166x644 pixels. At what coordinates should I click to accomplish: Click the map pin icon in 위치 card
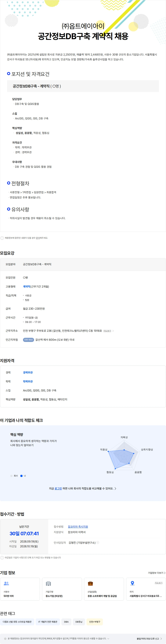pyautogui.click(x=132, y=583)
